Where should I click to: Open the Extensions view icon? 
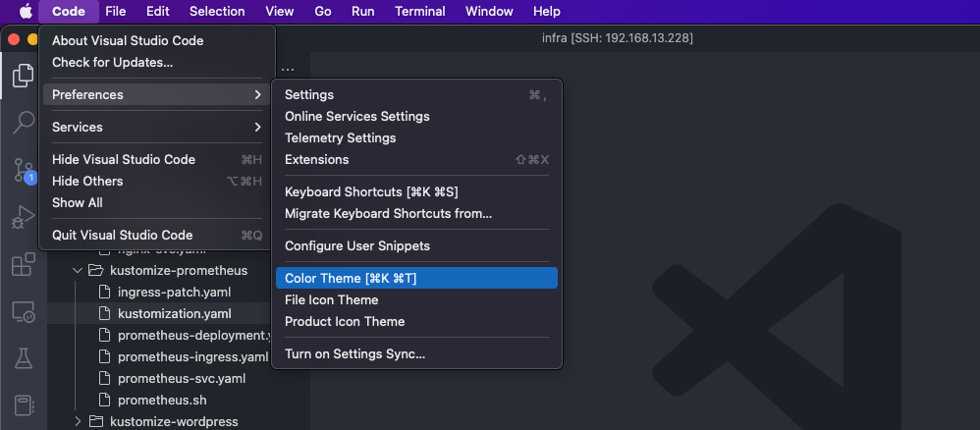[x=24, y=264]
